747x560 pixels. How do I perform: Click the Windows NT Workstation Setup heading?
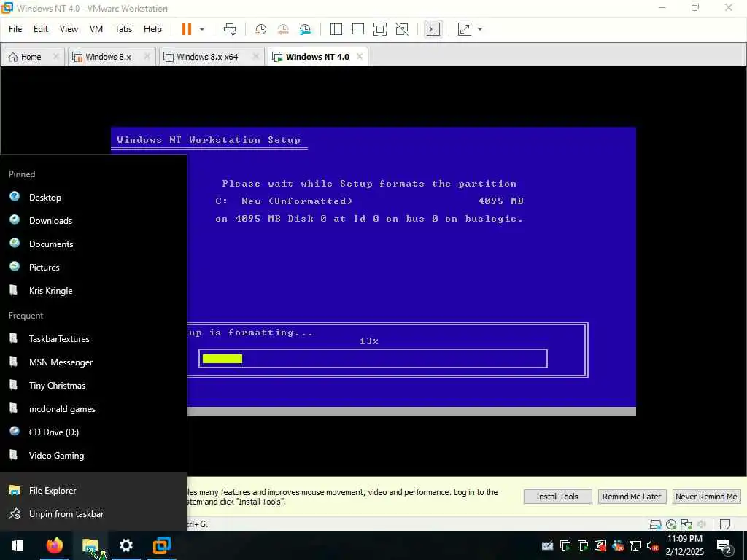pos(209,140)
